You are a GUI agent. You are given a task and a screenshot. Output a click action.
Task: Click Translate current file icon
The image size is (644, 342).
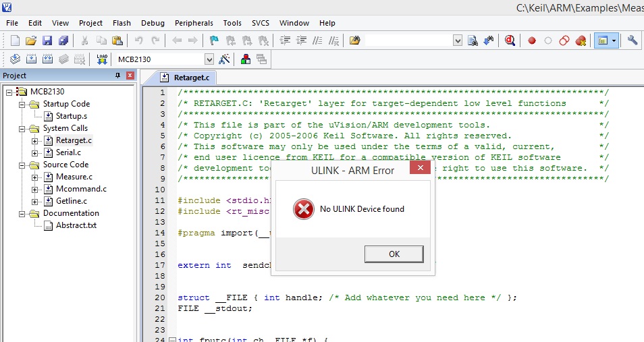pos(16,59)
